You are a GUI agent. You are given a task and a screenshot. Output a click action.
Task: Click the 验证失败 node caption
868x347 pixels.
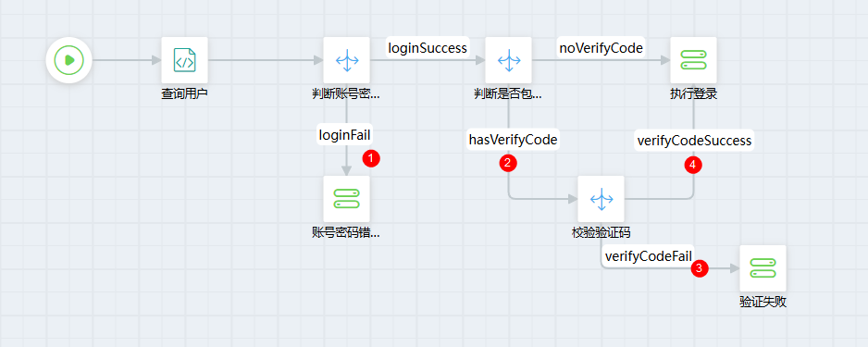point(763,303)
